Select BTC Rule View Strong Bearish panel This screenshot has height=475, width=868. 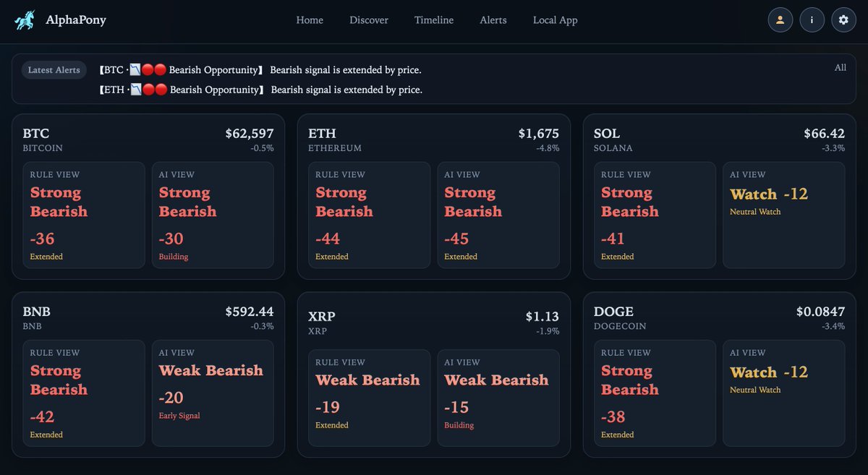click(x=84, y=215)
